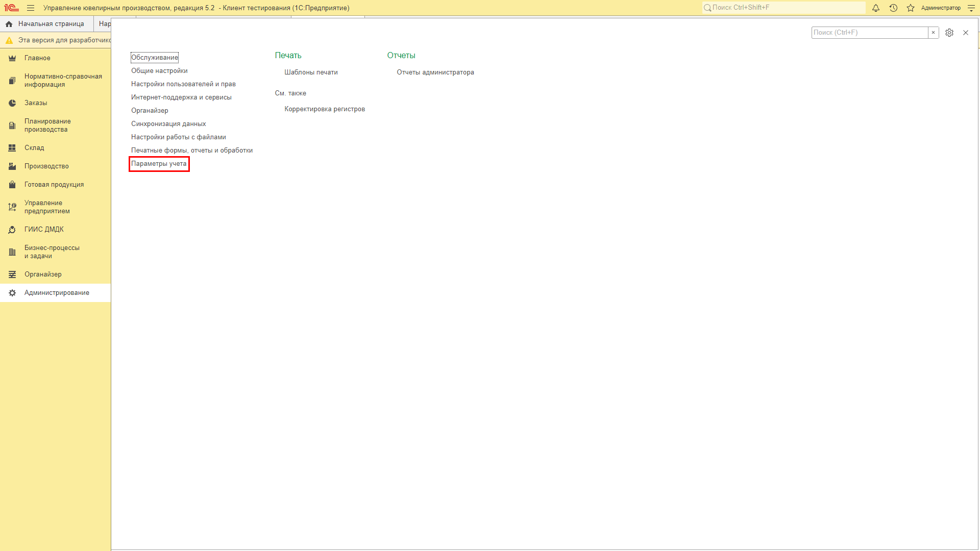Select the Администрирование section
Screen dimensions: 980x551
55,293
